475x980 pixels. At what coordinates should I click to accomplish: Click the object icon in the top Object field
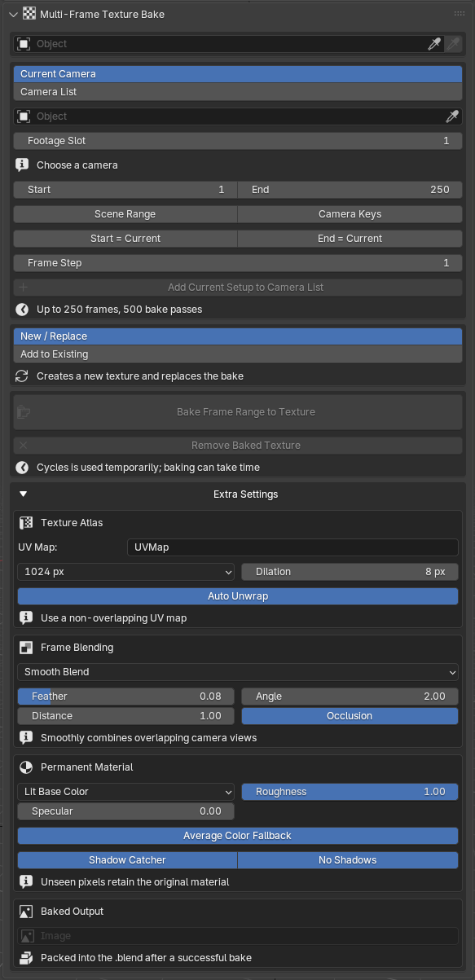click(24, 44)
